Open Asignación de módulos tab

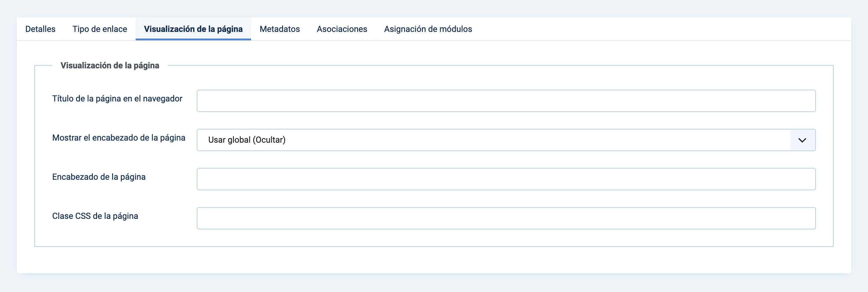point(428,29)
